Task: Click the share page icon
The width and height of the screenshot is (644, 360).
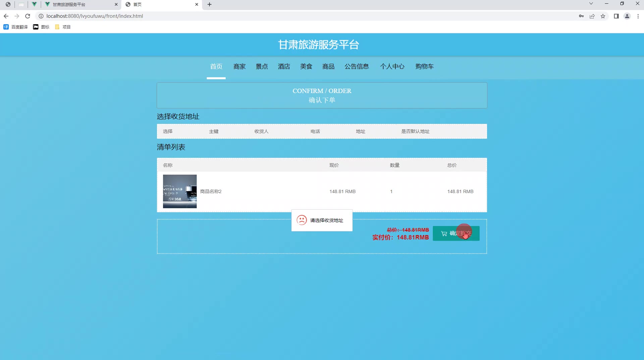Action: pyautogui.click(x=592, y=16)
